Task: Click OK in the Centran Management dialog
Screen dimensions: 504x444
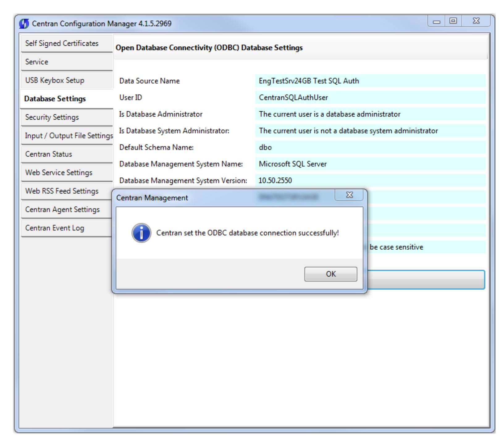Action: 330,274
